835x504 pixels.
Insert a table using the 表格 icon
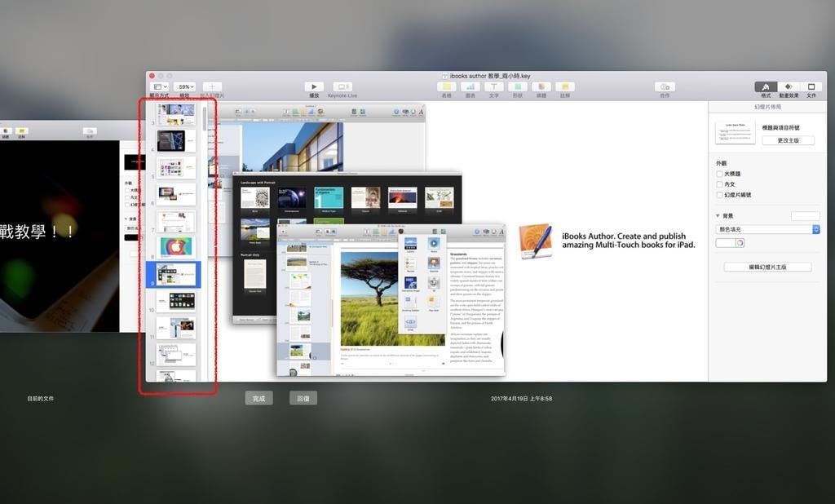click(446, 86)
